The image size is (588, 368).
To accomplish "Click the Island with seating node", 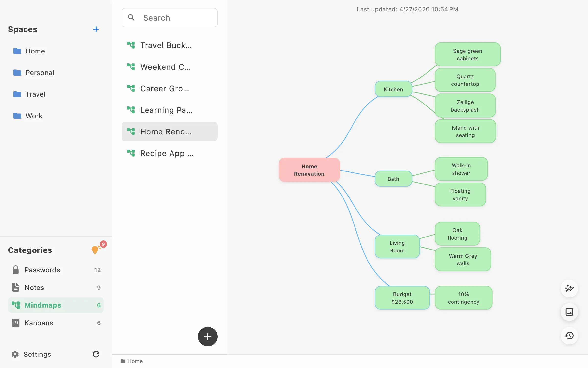I will [465, 131].
